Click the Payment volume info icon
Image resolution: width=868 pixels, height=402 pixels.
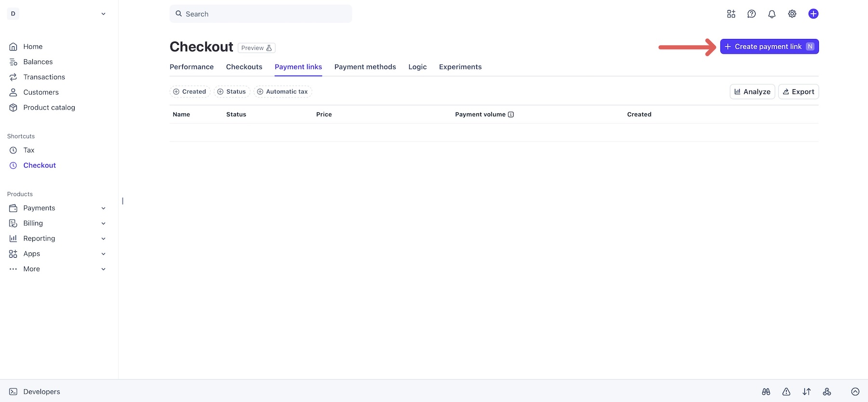click(x=511, y=114)
